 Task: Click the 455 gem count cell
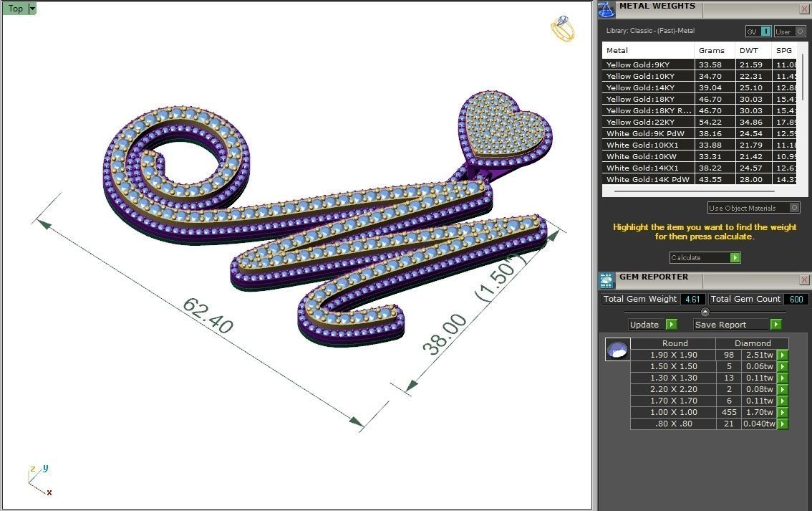729,412
